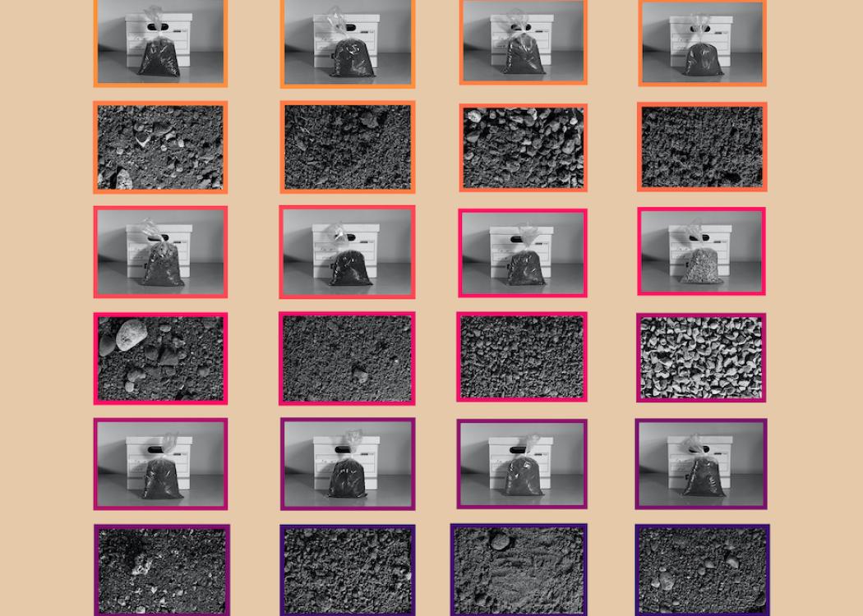863x616 pixels.
Task: Open the first orange-framed close-up with white stones
Action: (x=161, y=147)
